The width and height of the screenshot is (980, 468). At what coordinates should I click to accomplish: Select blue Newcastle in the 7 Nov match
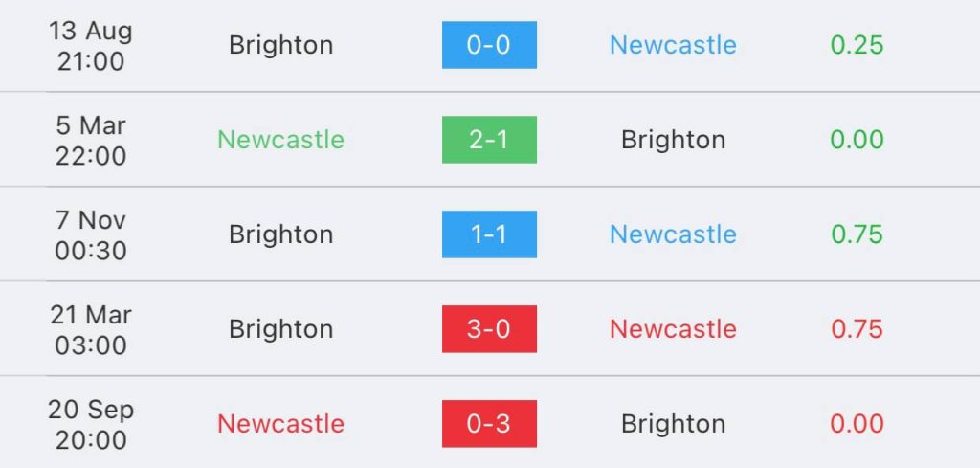point(673,234)
